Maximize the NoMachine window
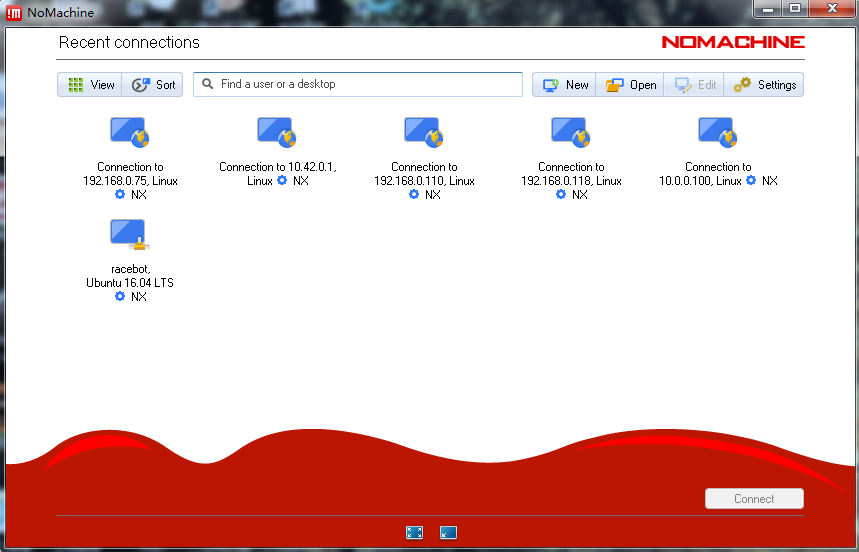Screen dimensions: 859x552 [795, 8]
